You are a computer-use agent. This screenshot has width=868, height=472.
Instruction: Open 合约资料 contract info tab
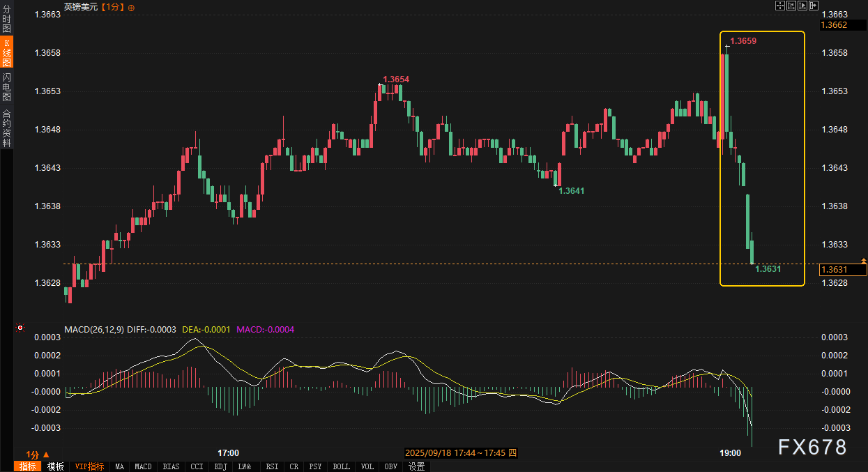pyautogui.click(x=6, y=128)
